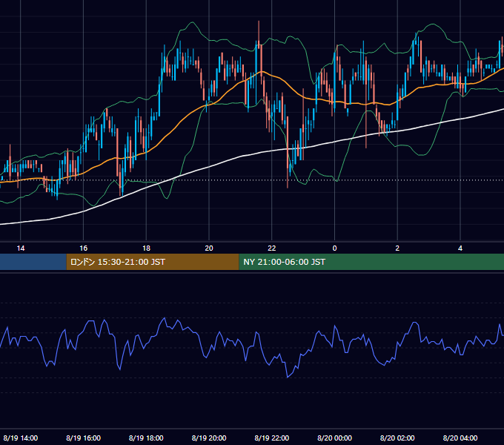This screenshot has height=445, width=504.
Task: Click the blue session bar before ロンドン
Action: [33, 262]
